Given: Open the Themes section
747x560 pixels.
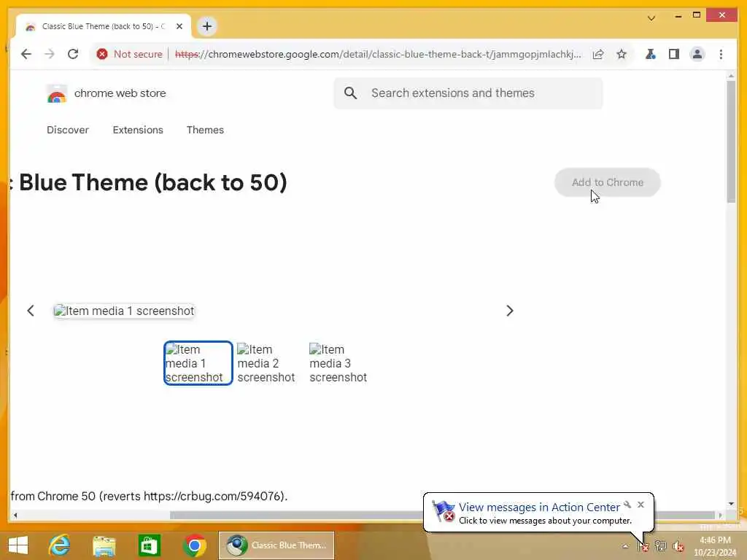Looking at the screenshot, I should 205,130.
